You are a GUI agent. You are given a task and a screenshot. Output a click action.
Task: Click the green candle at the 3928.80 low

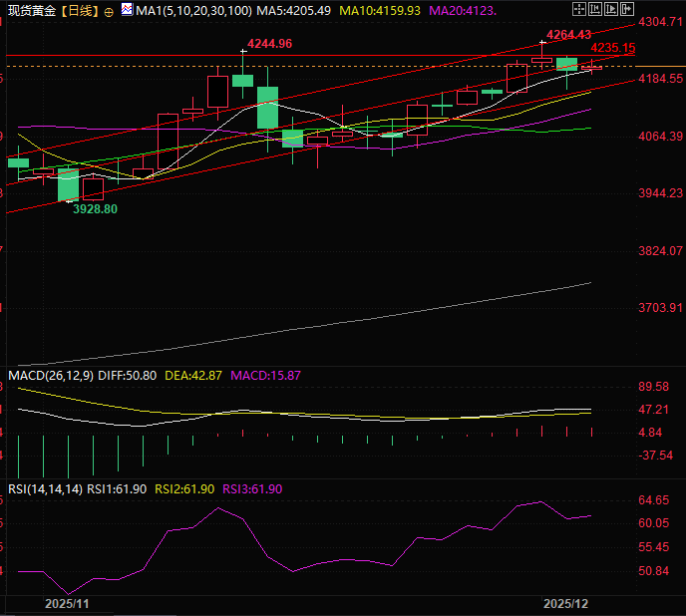point(68,185)
